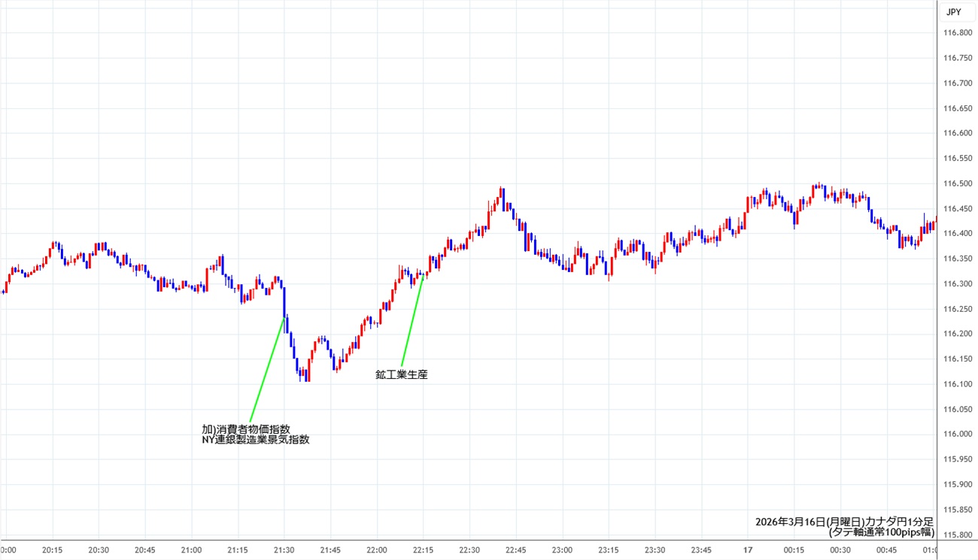Click the NY連銀製造業景気指数 annotation text
The width and height of the screenshot is (978, 560).
pos(255,440)
